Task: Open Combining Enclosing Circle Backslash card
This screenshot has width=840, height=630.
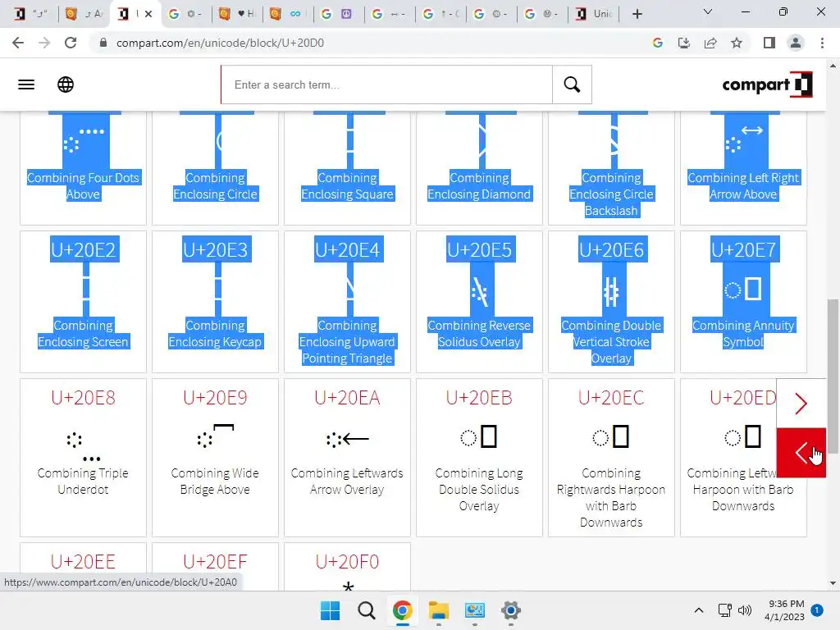Action: point(611,167)
